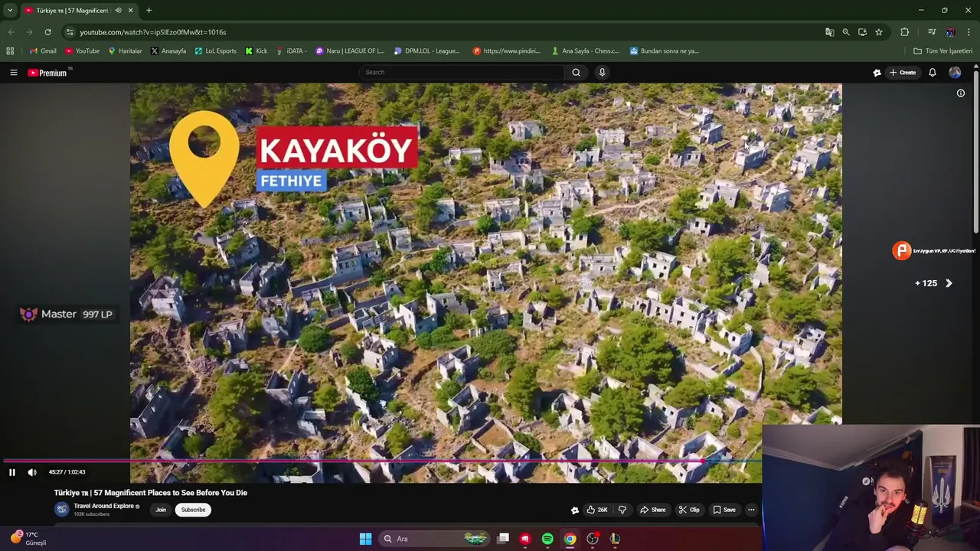
Task: Open DPM.LOL bookmark
Action: [427, 51]
